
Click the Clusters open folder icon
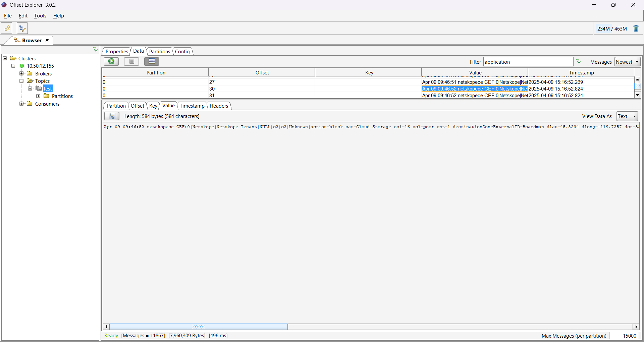pyautogui.click(x=13, y=58)
